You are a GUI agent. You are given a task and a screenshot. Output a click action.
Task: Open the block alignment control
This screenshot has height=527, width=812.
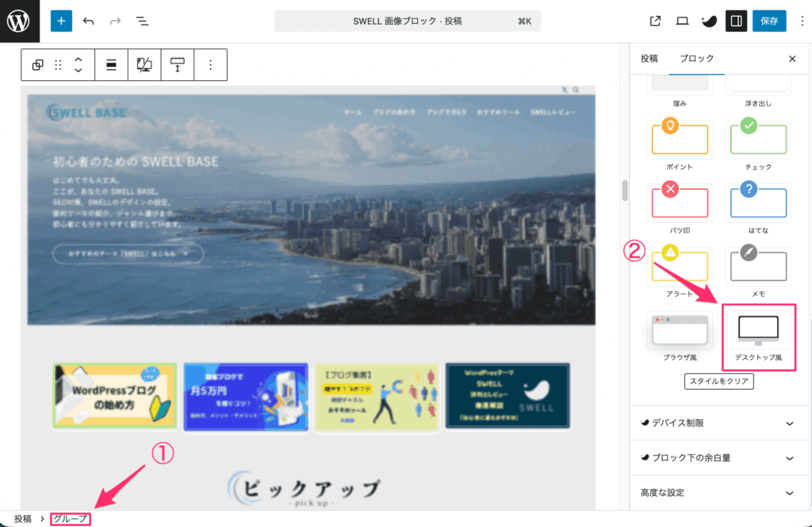(x=111, y=64)
